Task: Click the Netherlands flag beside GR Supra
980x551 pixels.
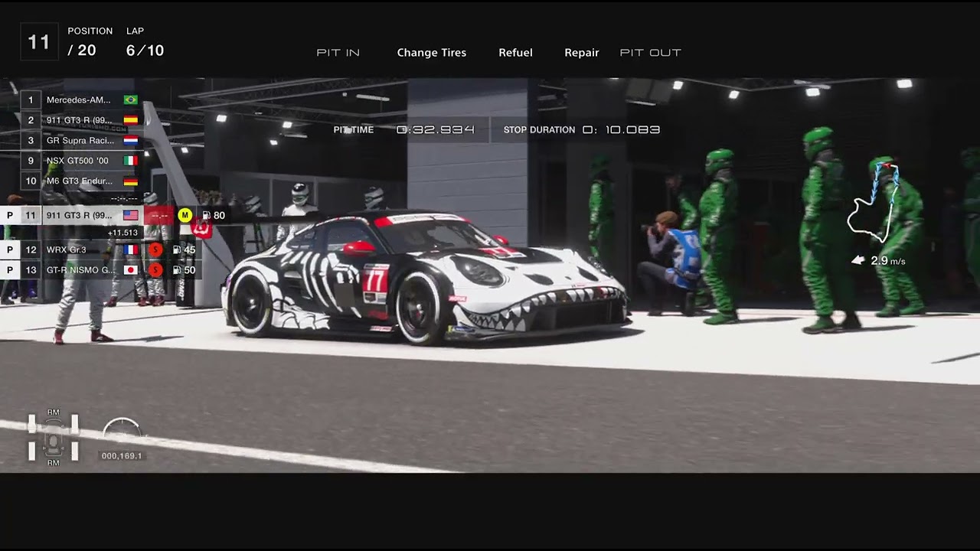Action: coord(130,141)
